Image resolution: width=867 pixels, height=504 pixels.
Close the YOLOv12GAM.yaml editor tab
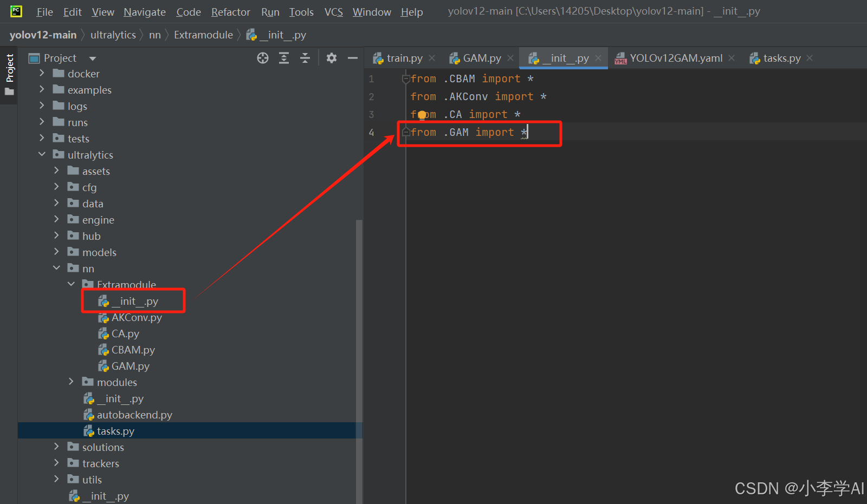coord(732,58)
